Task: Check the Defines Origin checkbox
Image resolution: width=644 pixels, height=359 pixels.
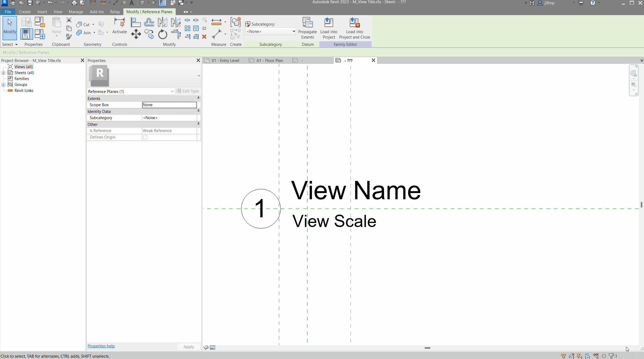Action: click(x=145, y=137)
